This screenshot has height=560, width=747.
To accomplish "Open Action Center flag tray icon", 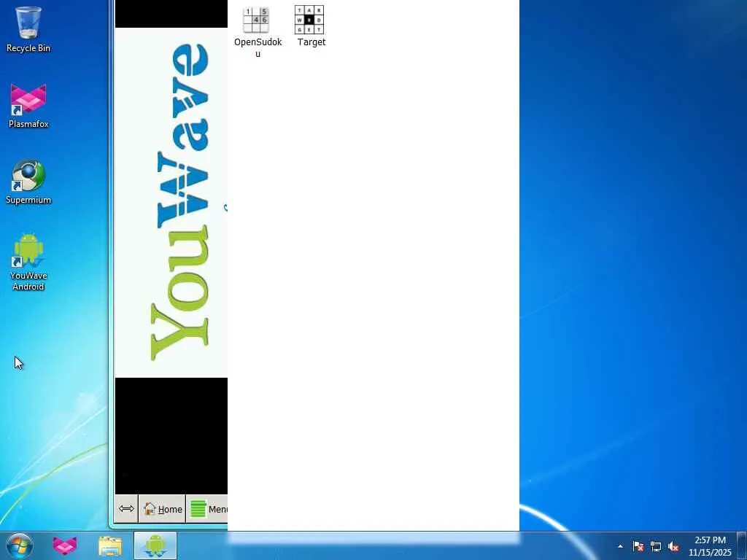I will point(638,546).
